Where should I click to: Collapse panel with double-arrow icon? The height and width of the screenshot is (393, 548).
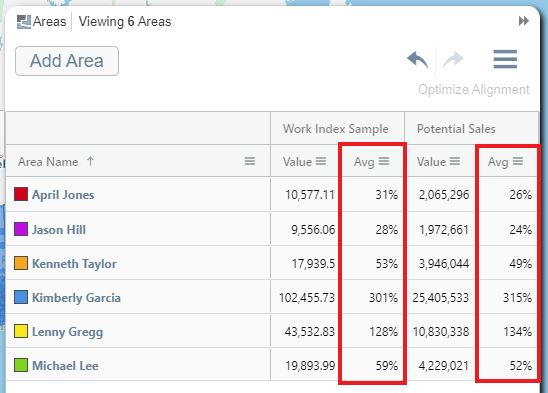pos(524,21)
